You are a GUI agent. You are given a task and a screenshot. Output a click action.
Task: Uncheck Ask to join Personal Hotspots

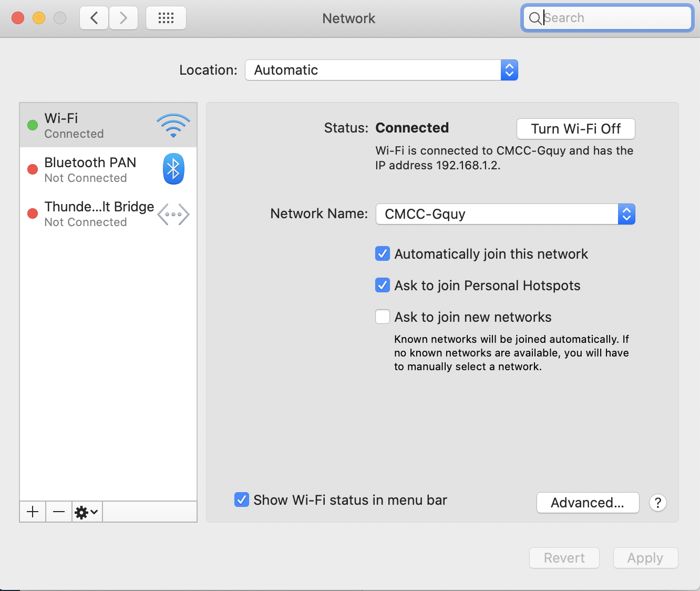(x=383, y=286)
